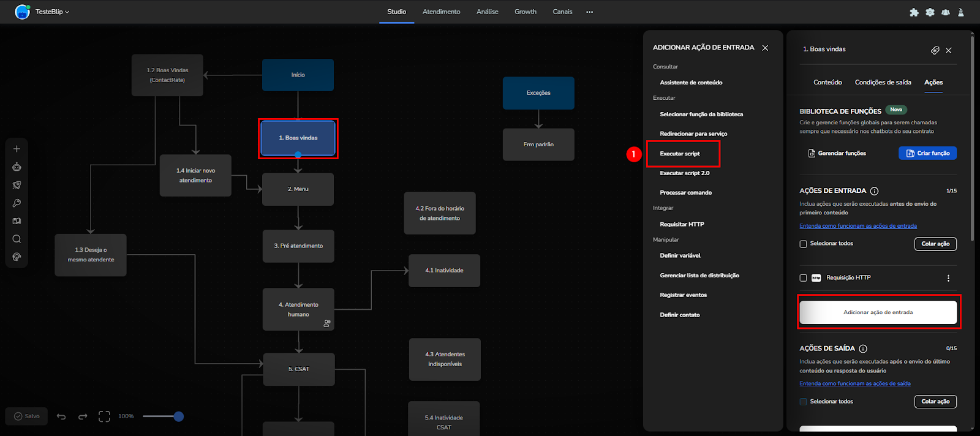This screenshot has height=436, width=980.
Task: Click the plus icon in left sidebar
Action: [17, 149]
